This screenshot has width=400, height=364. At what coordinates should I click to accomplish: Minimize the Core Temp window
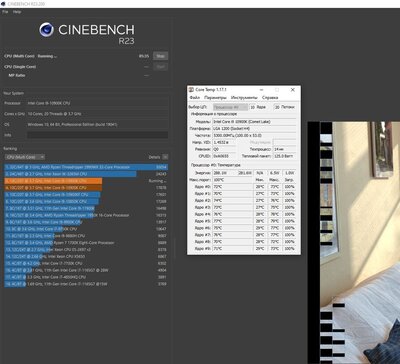[262, 90]
